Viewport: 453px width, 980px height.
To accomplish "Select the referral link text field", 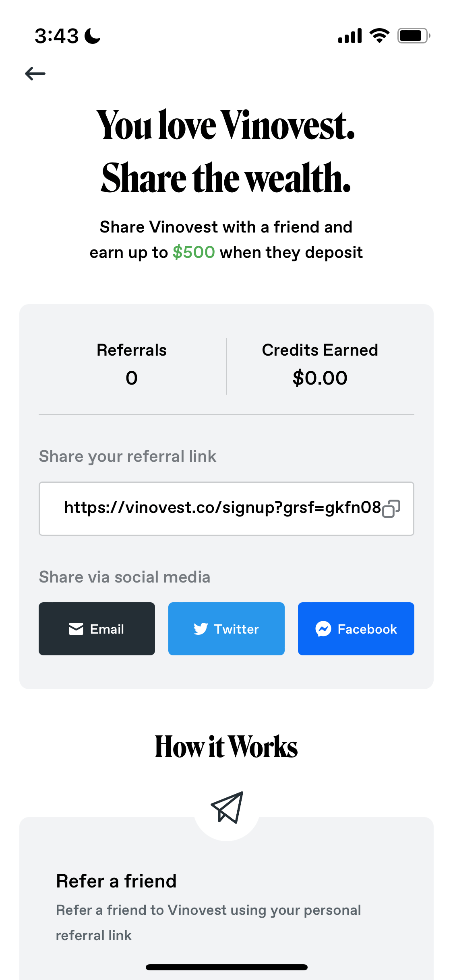I will pos(217,509).
